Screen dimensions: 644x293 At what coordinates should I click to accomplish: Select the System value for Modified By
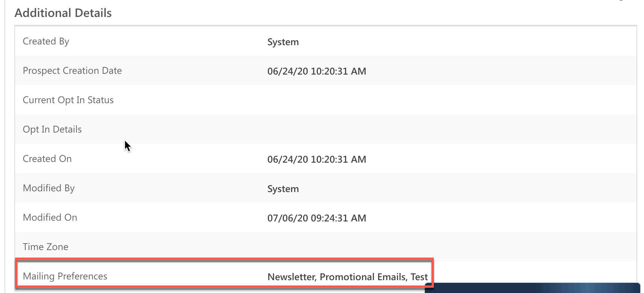[283, 189]
